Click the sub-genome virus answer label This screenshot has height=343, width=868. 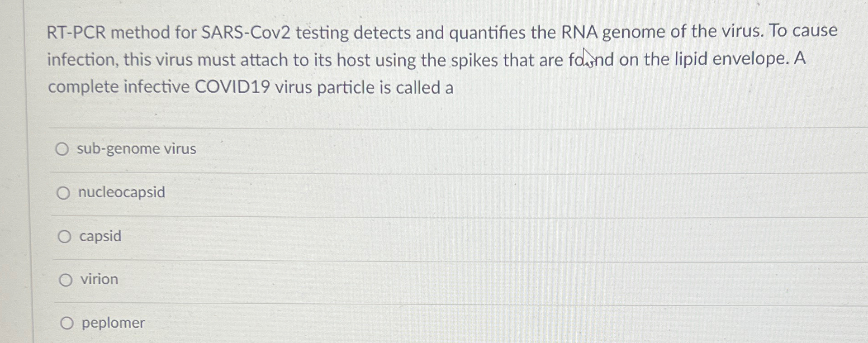[137, 148]
